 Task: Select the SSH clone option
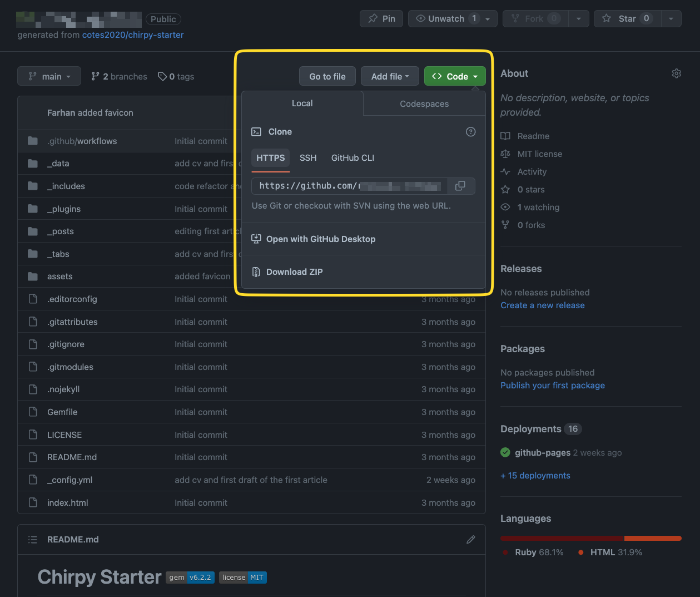click(308, 158)
